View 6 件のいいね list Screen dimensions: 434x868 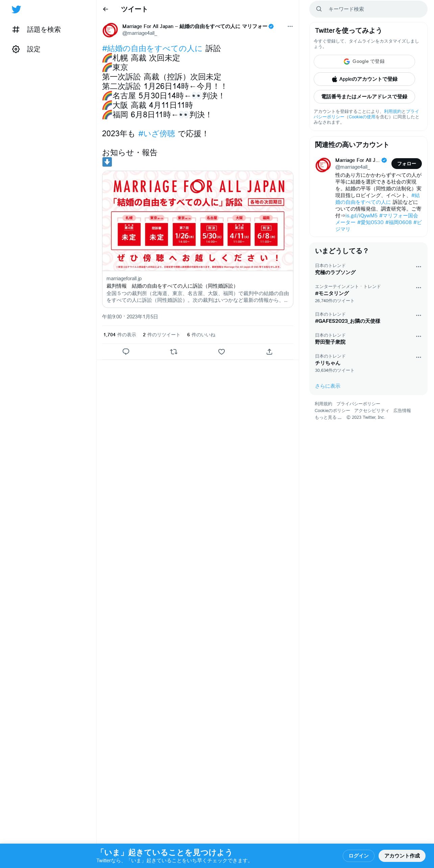tap(201, 335)
